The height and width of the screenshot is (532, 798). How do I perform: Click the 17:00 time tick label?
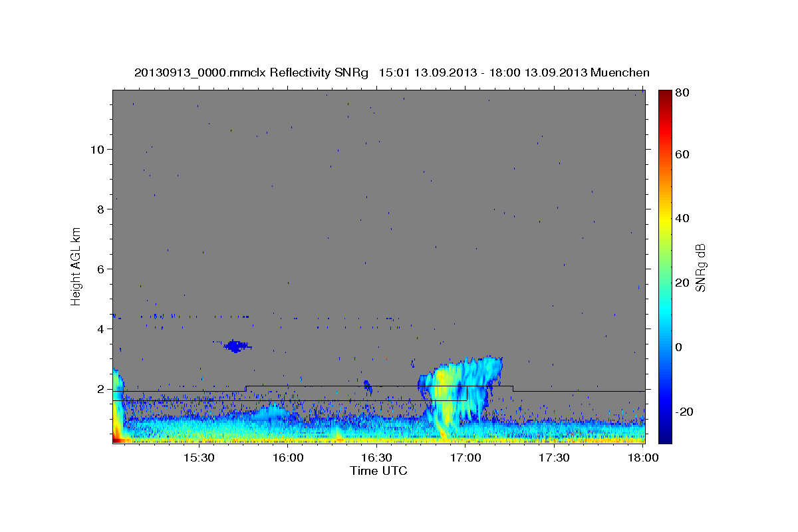465,458
